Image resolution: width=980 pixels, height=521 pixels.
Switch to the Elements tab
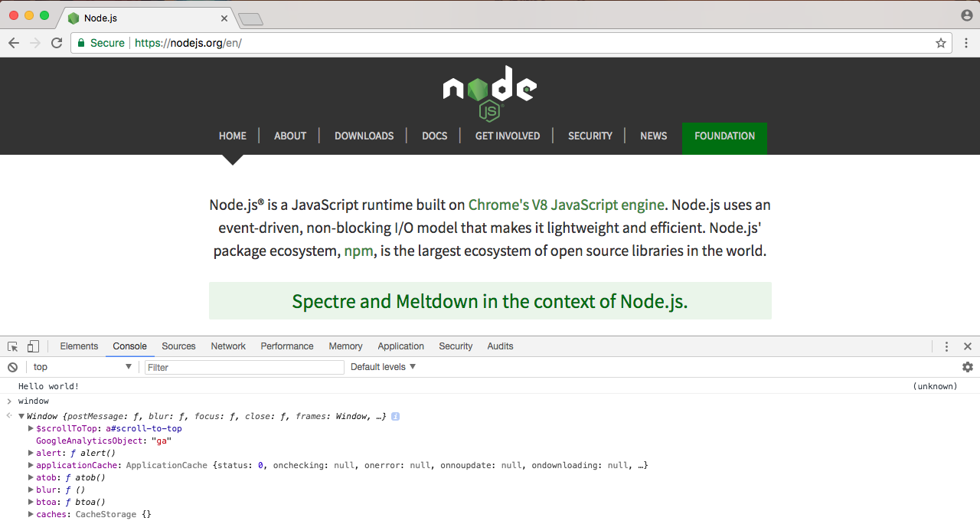pos(79,346)
